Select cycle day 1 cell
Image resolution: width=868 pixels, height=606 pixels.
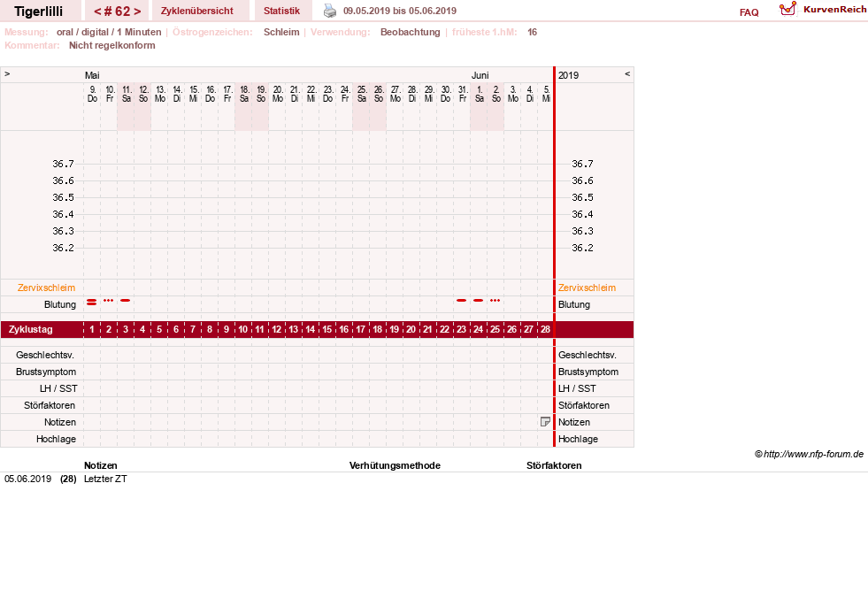click(x=92, y=329)
